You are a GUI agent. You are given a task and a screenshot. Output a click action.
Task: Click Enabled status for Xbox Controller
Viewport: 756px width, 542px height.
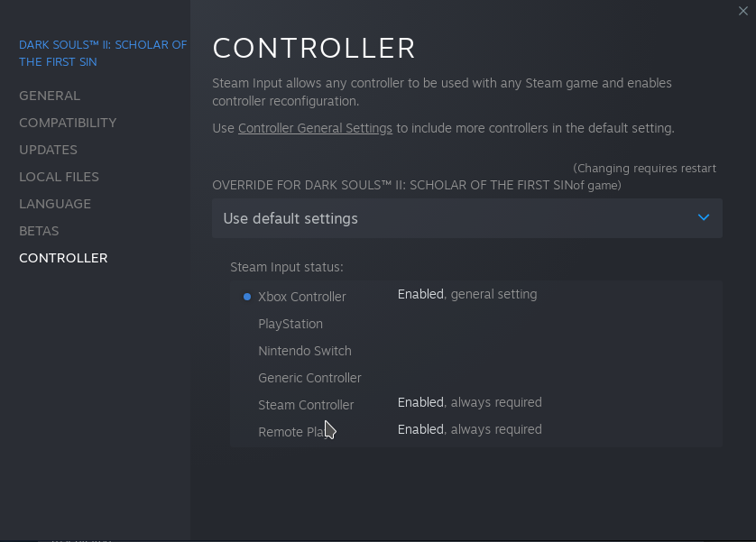(420, 294)
